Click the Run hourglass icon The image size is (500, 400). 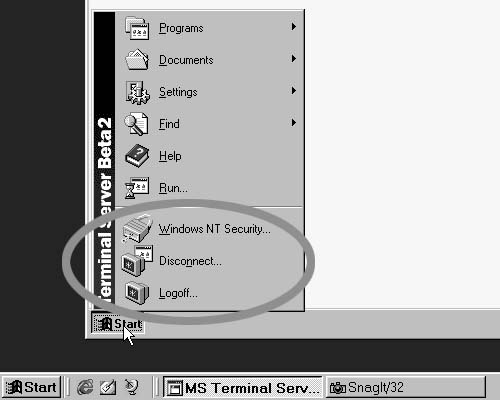137,188
